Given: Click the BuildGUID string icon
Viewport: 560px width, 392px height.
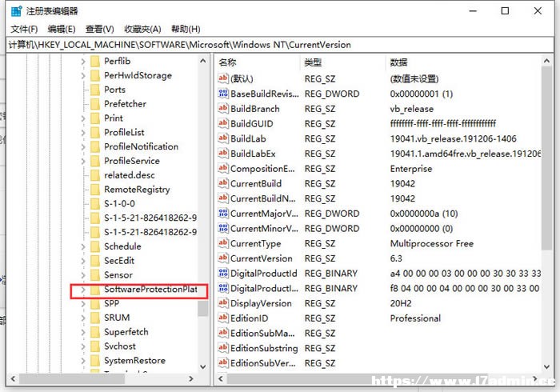Looking at the screenshot, I should pyautogui.click(x=223, y=123).
